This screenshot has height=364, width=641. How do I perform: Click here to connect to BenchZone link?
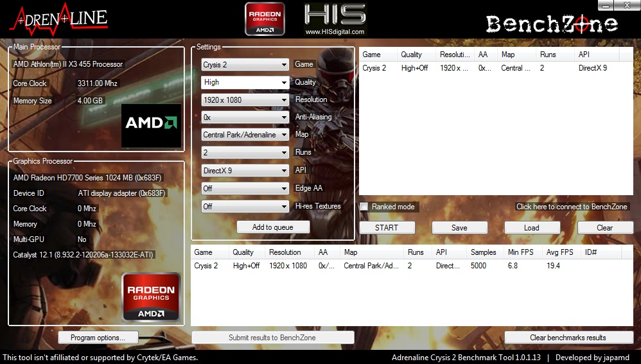click(572, 207)
